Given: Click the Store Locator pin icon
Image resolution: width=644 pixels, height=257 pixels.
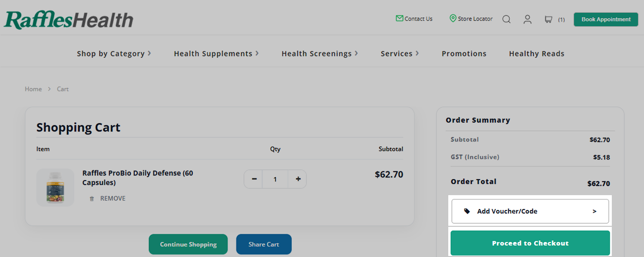Looking at the screenshot, I should pyautogui.click(x=453, y=18).
